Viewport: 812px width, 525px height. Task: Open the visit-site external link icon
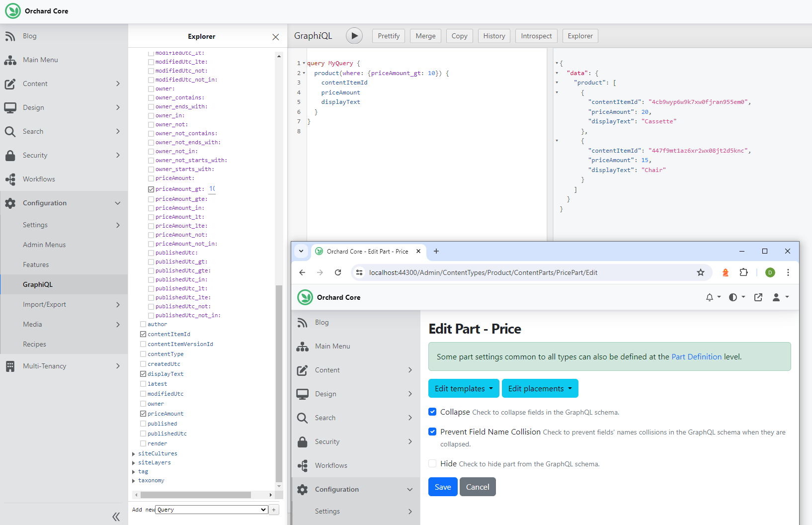[758, 297]
